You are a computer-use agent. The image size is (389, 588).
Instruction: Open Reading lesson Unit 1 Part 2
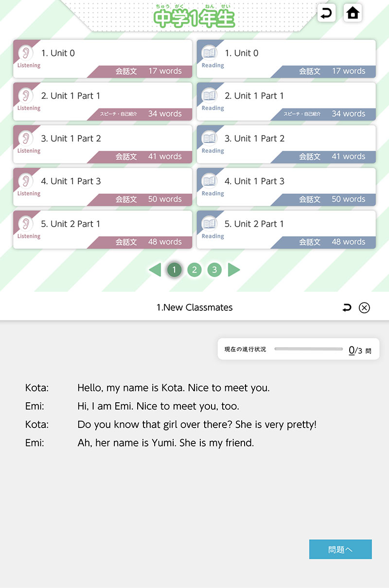click(286, 144)
